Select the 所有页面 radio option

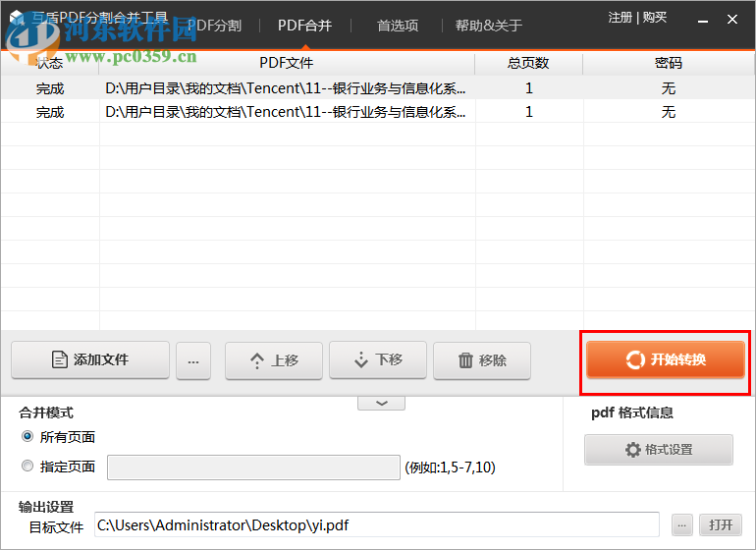[x=27, y=437]
